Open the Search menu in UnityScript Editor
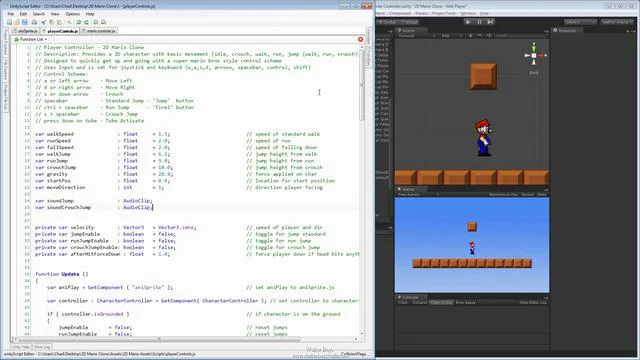The height and width of the screenshot is (360, 640). click(39, 14)
